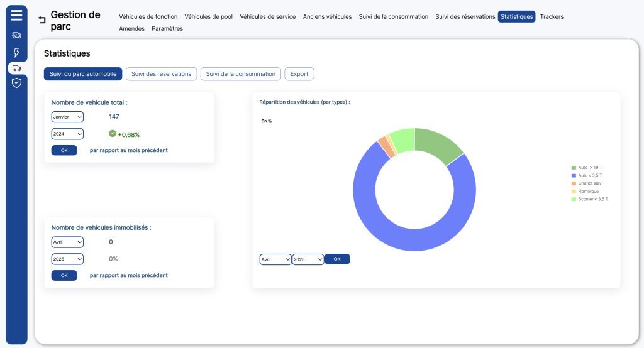Image resolution: width=644 pixels, height=348 pixels.
Task: Confirm total vehicle count with OK
Action: coord(64,150)
